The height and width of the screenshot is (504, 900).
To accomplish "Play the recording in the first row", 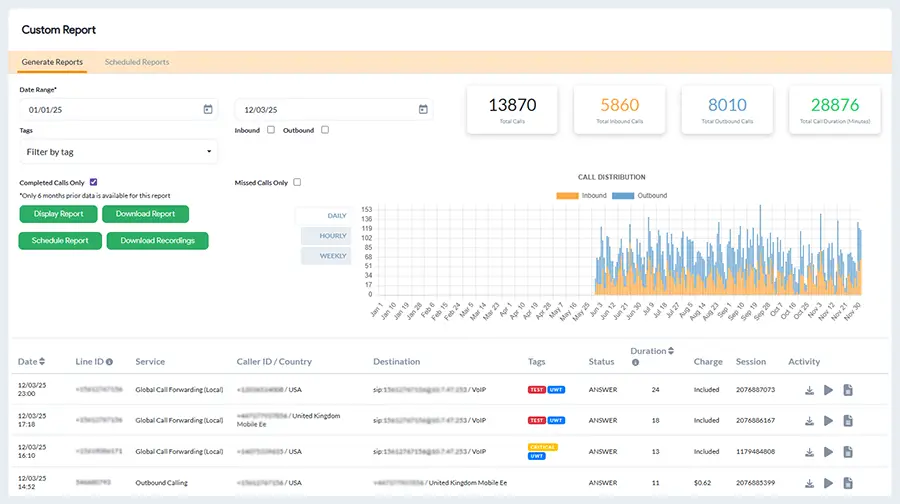I will click(828, 390).
